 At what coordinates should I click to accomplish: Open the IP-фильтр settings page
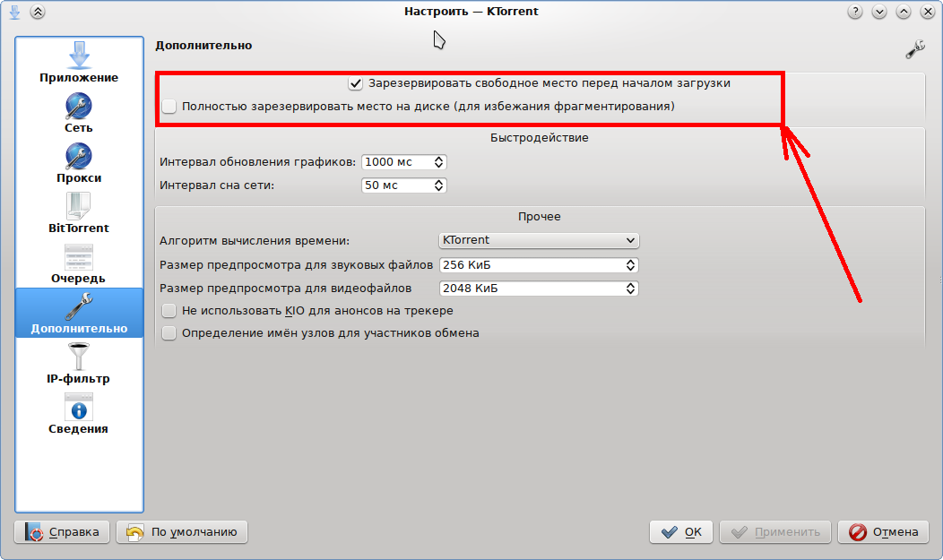[79, 364]
